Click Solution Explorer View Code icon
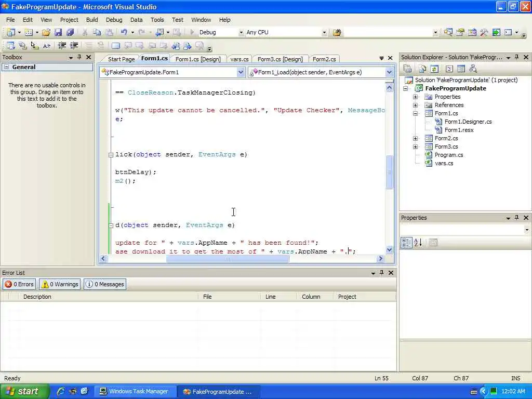Viewport: 532px width, 399px height. [449, 69]
